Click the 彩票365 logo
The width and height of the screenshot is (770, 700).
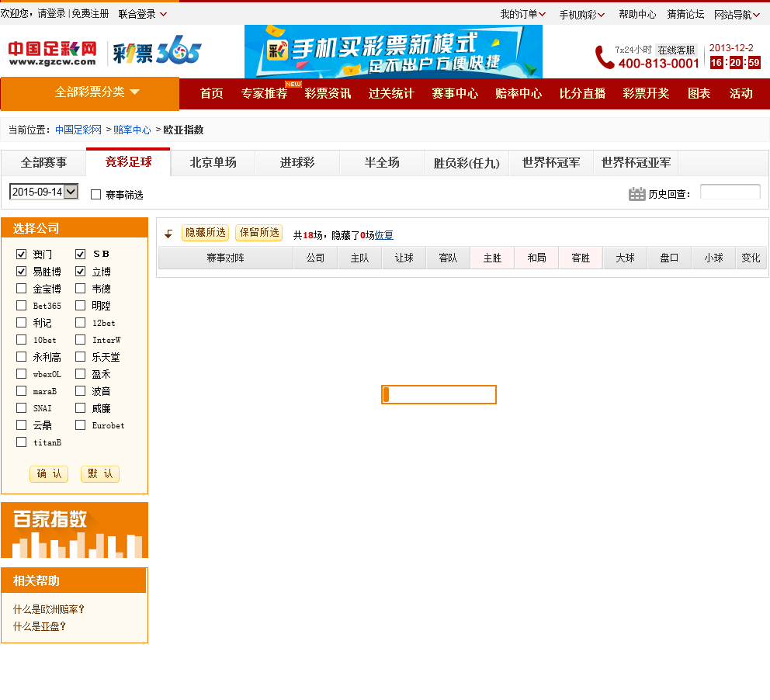pos(157,50)
